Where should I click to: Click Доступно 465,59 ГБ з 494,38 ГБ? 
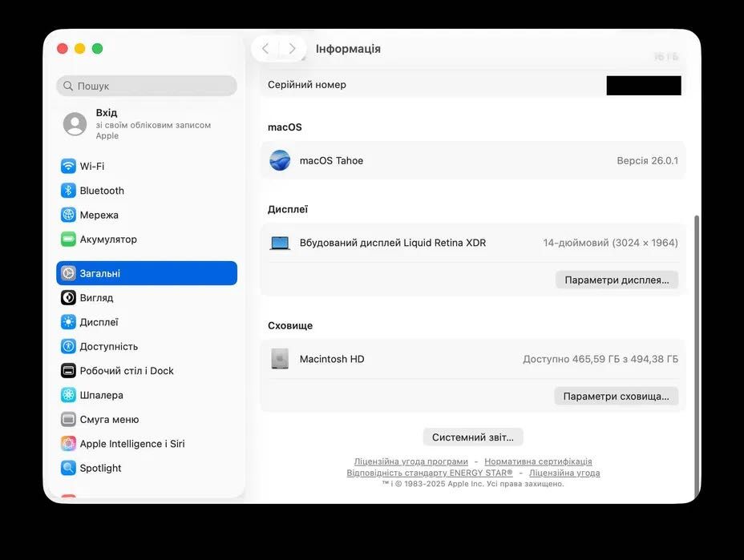(x=600, y=359)
